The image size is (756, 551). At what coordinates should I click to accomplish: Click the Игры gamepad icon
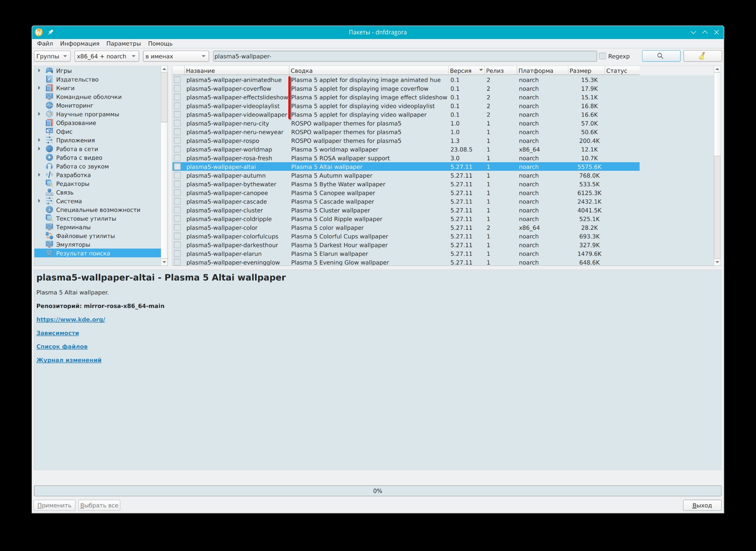coord(49,71)
